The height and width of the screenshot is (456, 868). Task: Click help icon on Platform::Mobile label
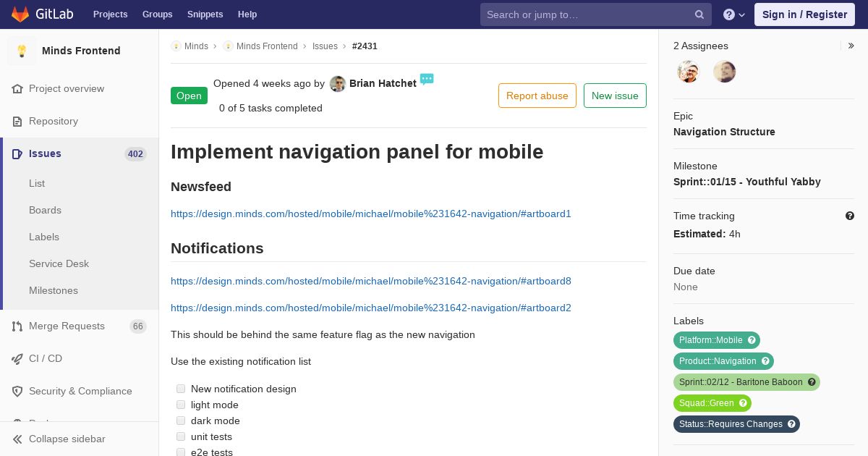752,340
